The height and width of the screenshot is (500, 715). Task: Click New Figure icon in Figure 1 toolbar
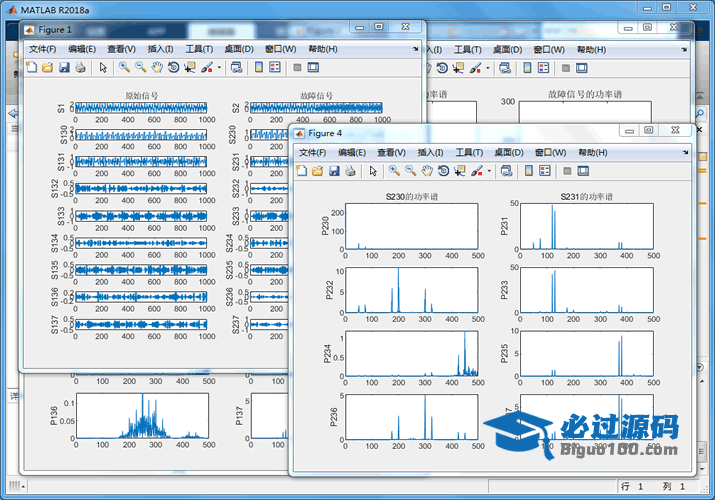pyautogui.click(x=31, y=67)
